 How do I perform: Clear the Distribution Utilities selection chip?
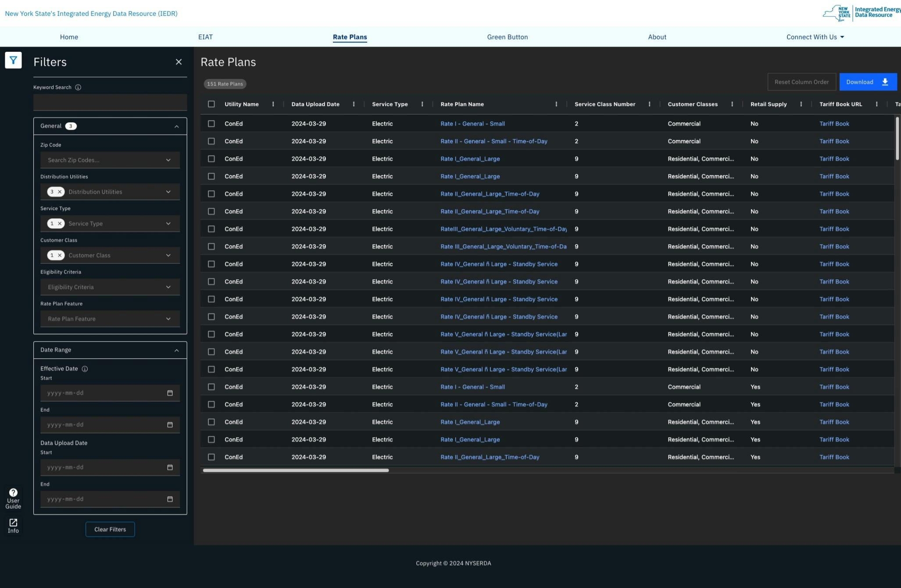pos(60,192)
